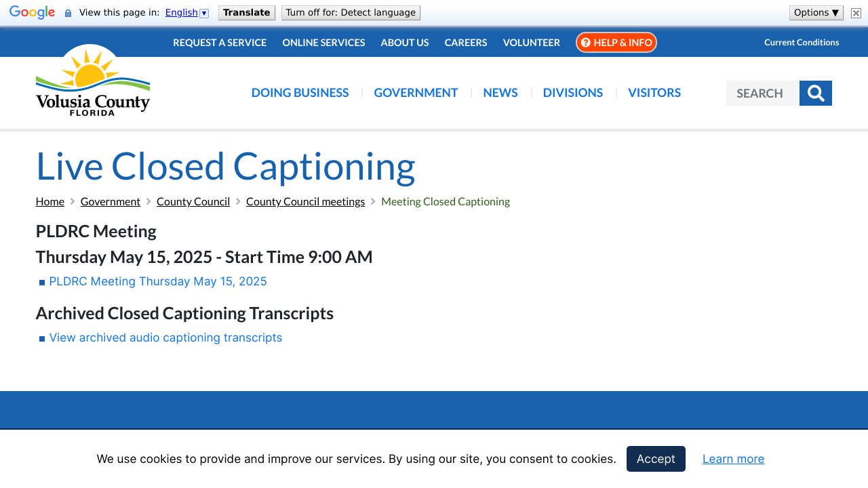This screenshot has height=488, width=868.
Task: Click inside the SEARCH input field
Action: pyautogui.click(x=762, y=93)
